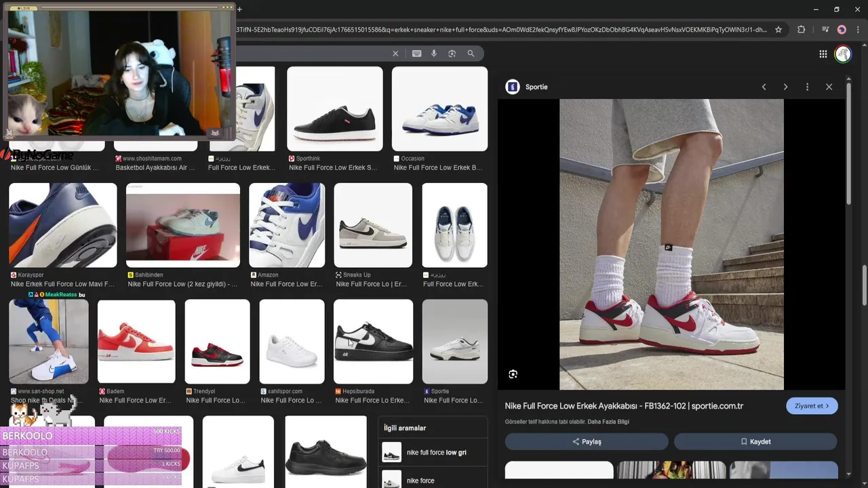The width and height of the screenshot is (868, 488).
Task: Open the Trendyol black-red sneaker result
Action: 217,342
